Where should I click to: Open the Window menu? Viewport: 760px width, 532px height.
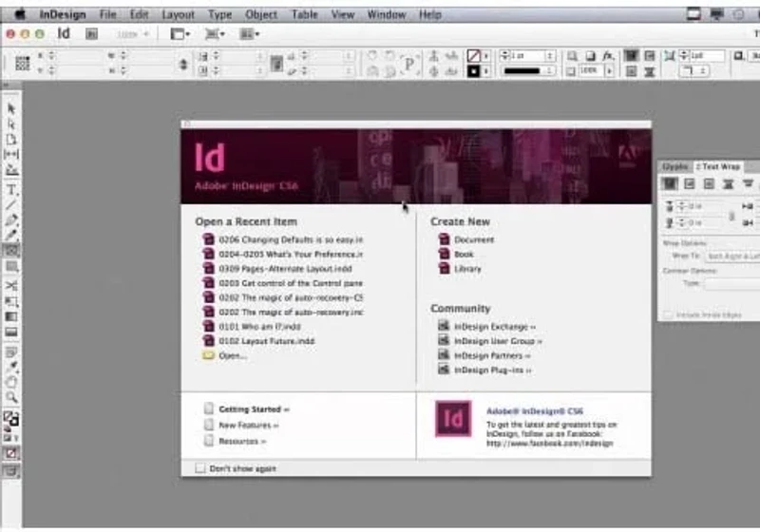coord(387,14)
